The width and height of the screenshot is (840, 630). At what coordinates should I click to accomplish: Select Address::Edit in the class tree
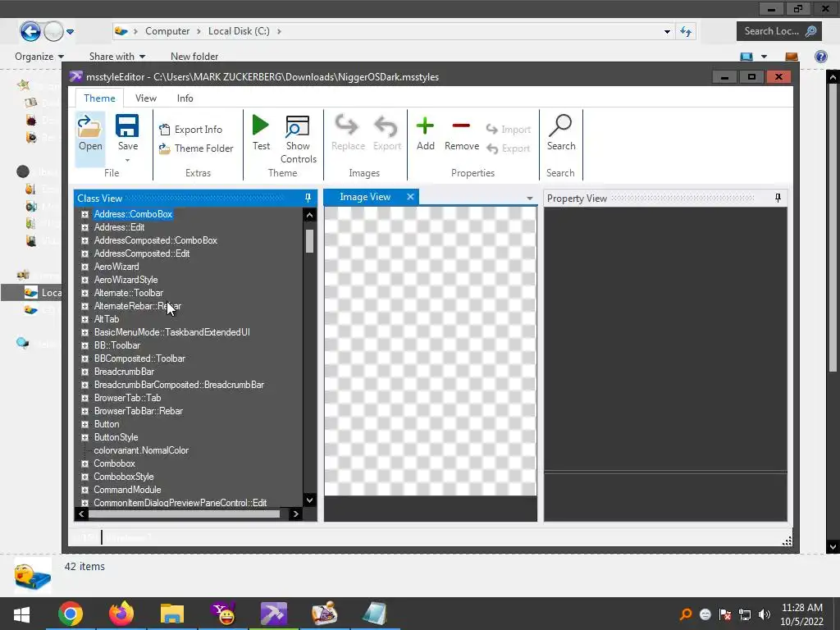[119, 227]
